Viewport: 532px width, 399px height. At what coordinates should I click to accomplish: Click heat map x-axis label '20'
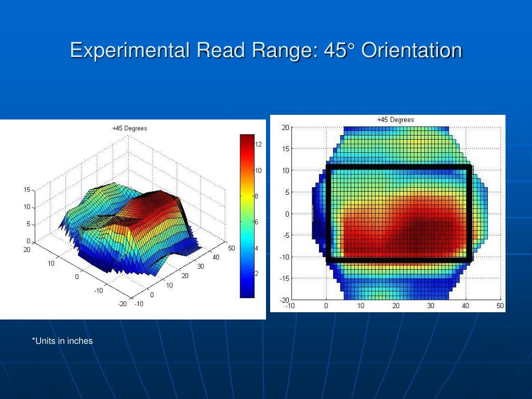[396, 305]
